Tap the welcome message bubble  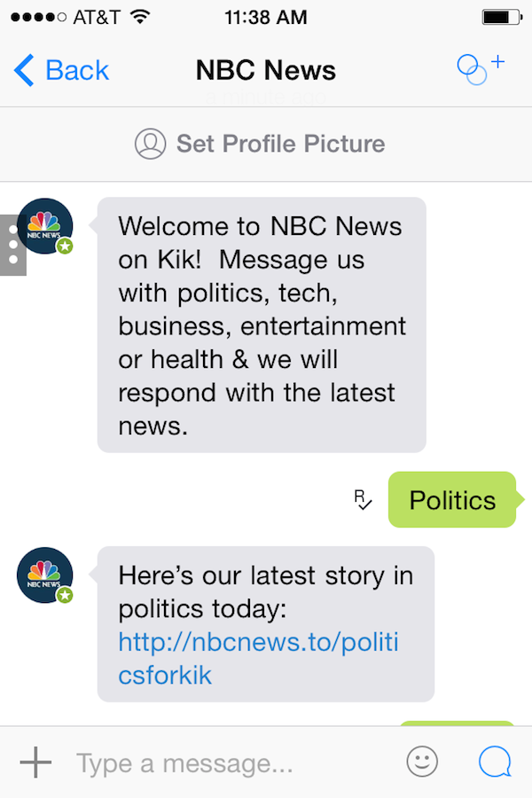(262, 325)
